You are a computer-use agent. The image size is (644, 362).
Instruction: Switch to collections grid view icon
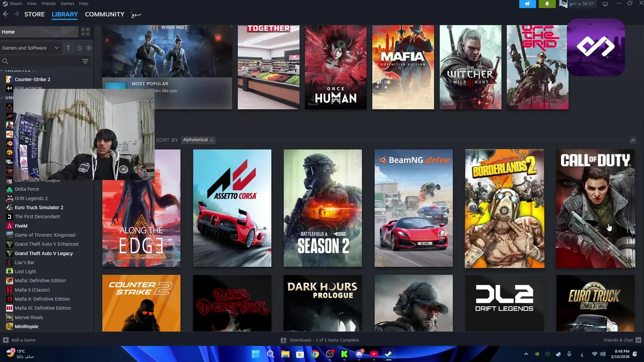(x=85, y=32)
